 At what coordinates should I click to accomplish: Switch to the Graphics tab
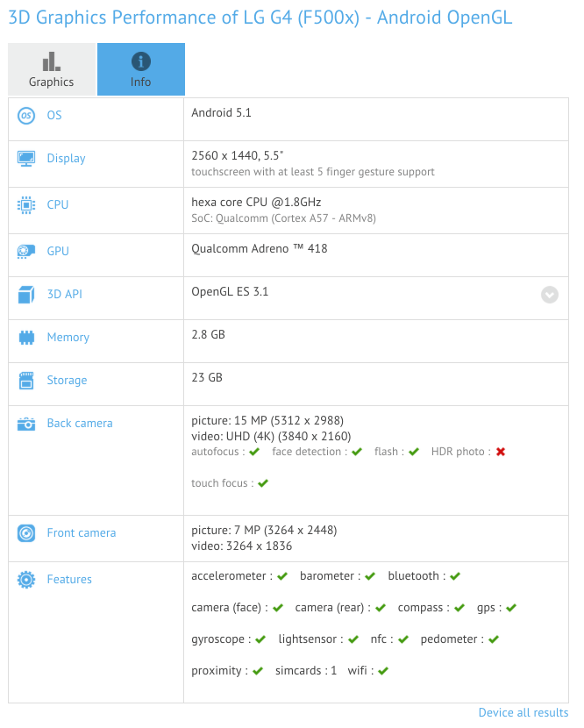point(52,69)
